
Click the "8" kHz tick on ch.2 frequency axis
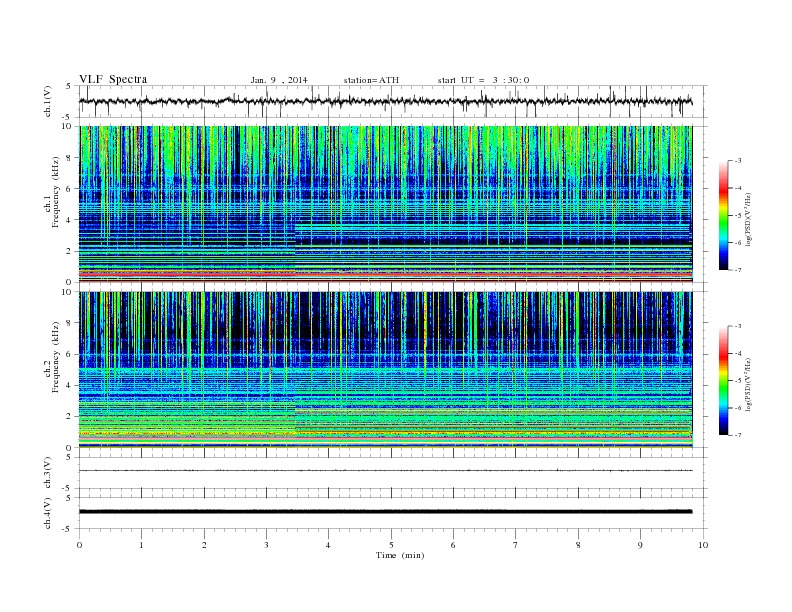(x=69, y=323)
